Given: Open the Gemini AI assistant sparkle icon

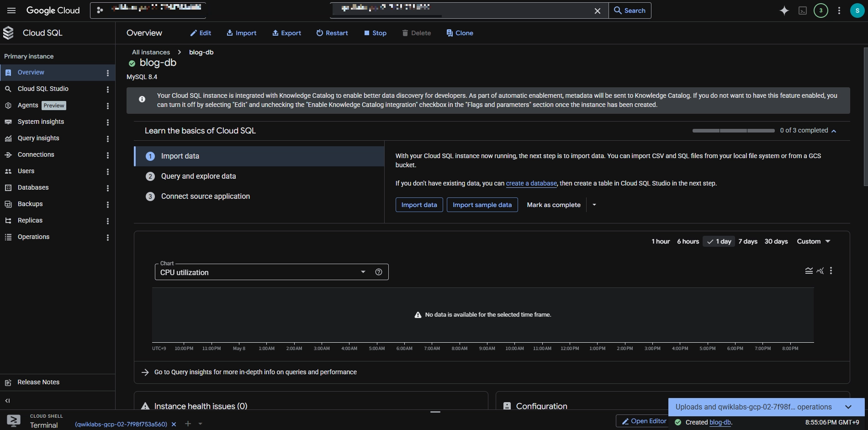Looking at the screenshot, I should coord(784,11).
